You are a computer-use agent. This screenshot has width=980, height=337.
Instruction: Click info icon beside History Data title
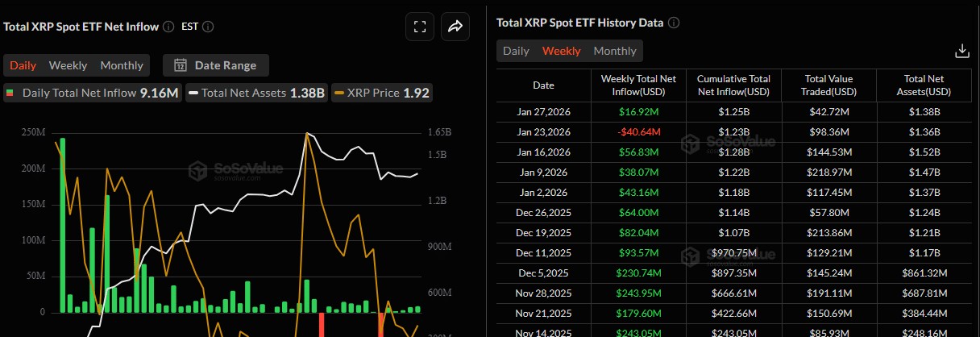tap(674, 23)
